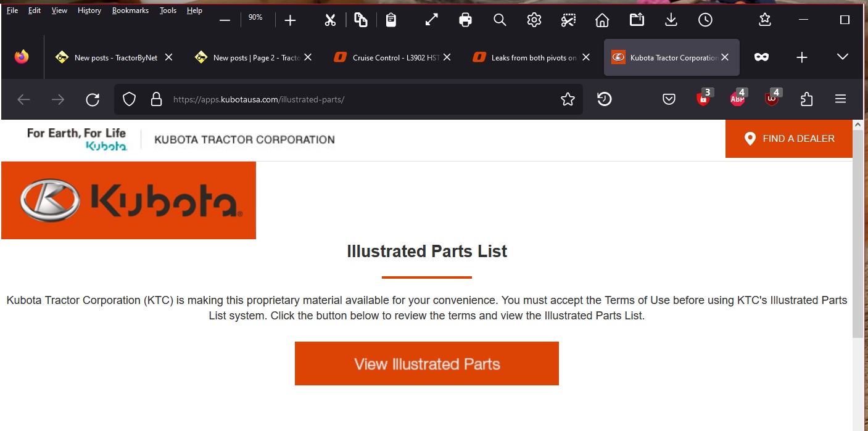868x431 pixels.
Task: Open the Tools menu
Action: point(168,10)
